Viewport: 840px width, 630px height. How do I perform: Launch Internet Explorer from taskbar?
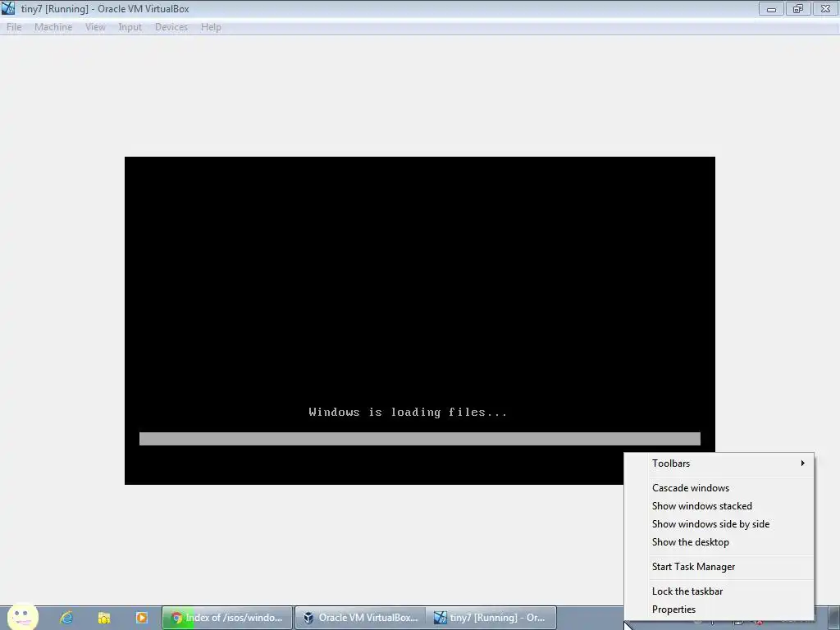tap(66, 618)
